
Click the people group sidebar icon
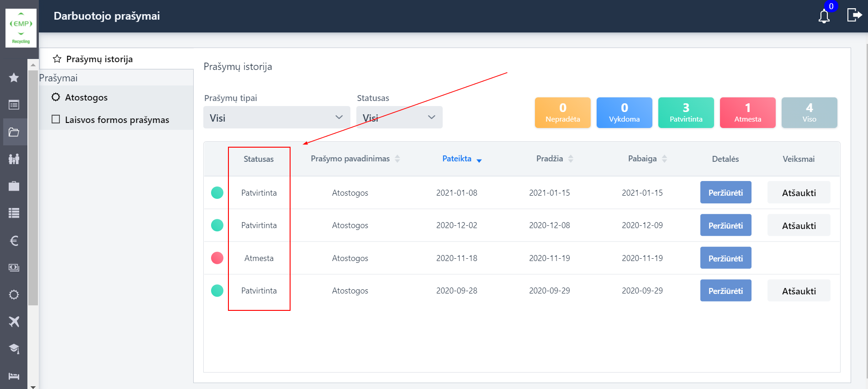[x=14, y=159]
